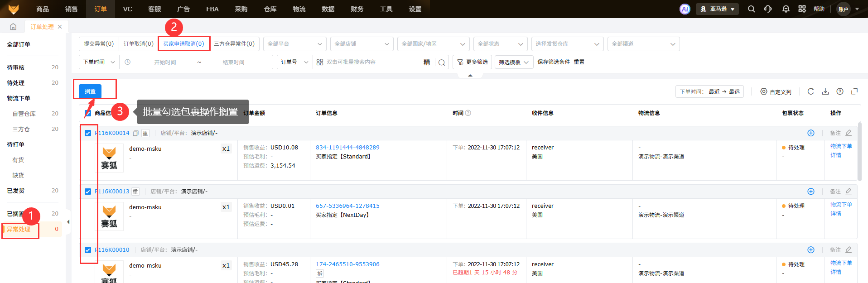Uncheck the checkbox for order P116K00014

point(88,133)
